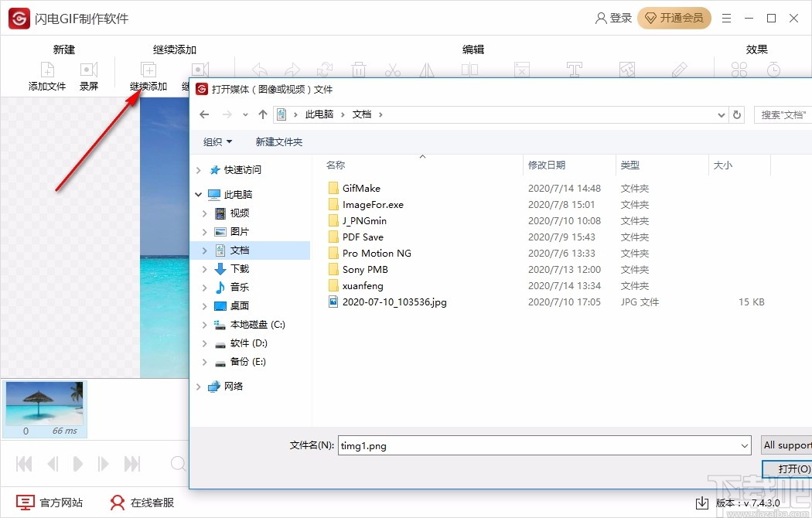
Task: Expand the 视频 tree node
Action: point(205,213)
